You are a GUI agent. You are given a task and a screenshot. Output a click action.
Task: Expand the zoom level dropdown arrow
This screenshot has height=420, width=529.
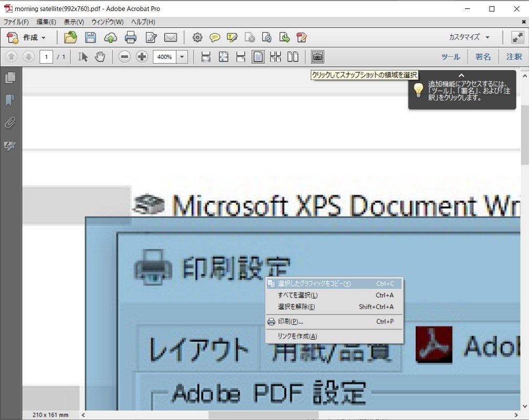(182, 57)
